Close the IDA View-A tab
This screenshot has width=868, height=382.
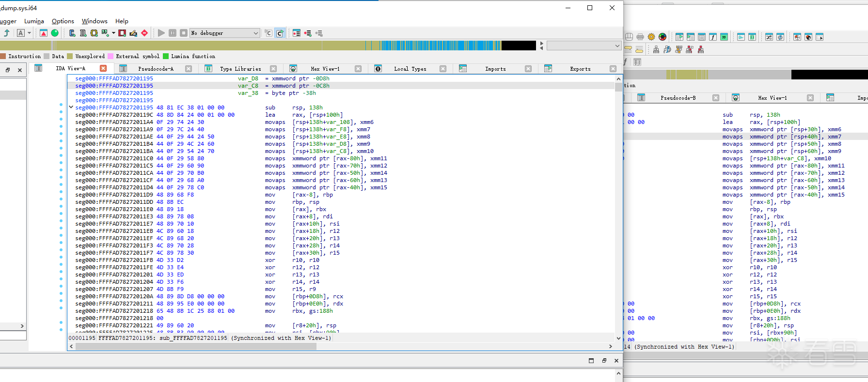103,68
